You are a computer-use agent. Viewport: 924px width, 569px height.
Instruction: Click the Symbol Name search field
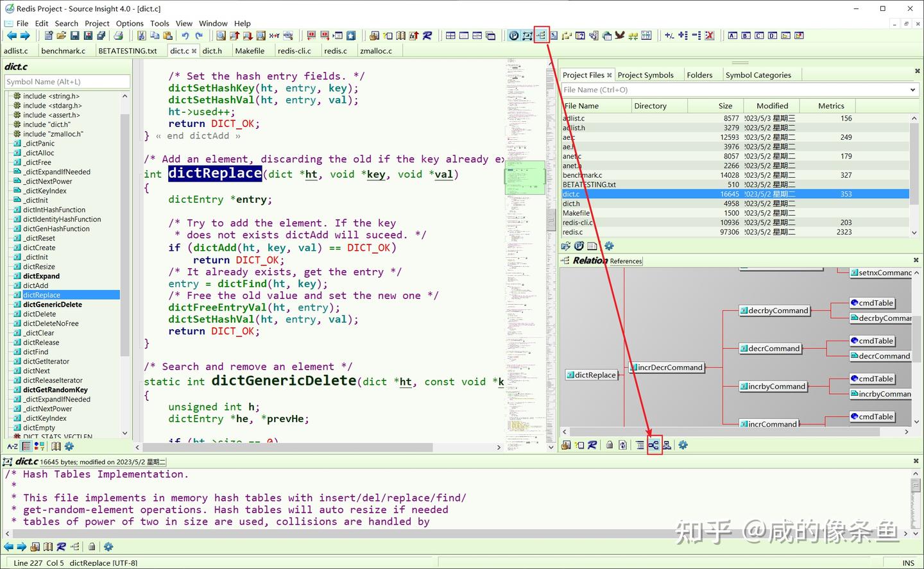67,81
